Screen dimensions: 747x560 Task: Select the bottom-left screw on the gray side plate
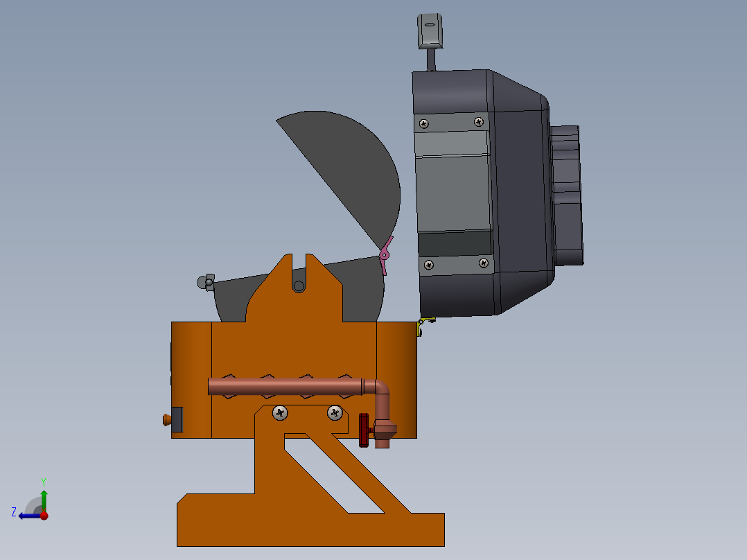429,265
